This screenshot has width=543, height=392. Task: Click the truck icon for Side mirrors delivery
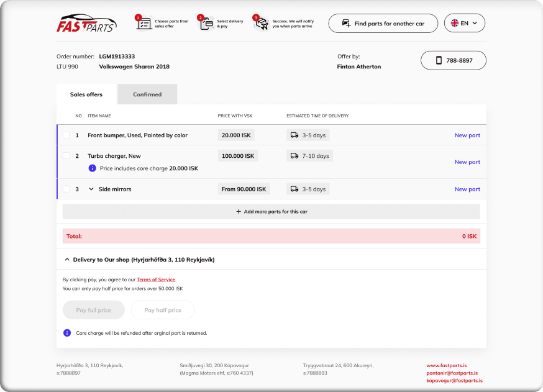coord(294,189)
